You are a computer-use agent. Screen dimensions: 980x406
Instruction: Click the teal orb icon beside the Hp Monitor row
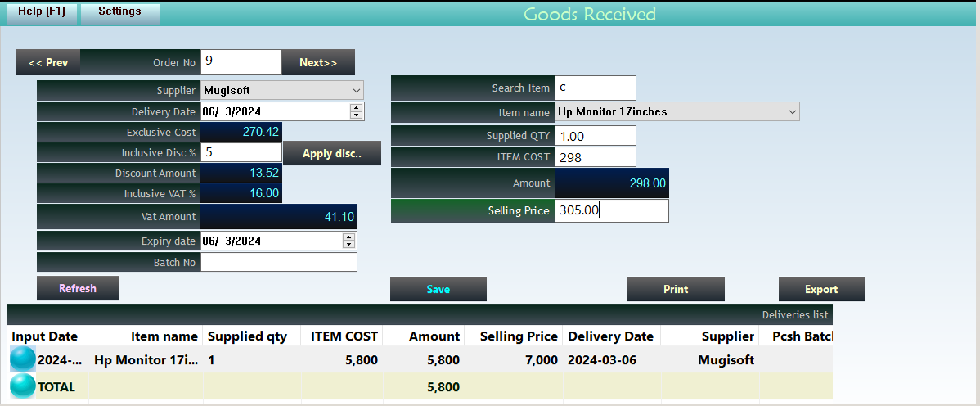23,359
